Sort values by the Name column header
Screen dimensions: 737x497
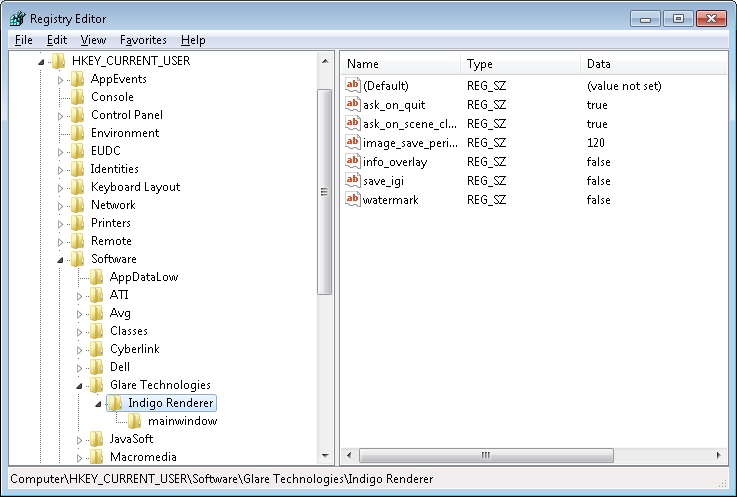(400, 64)
